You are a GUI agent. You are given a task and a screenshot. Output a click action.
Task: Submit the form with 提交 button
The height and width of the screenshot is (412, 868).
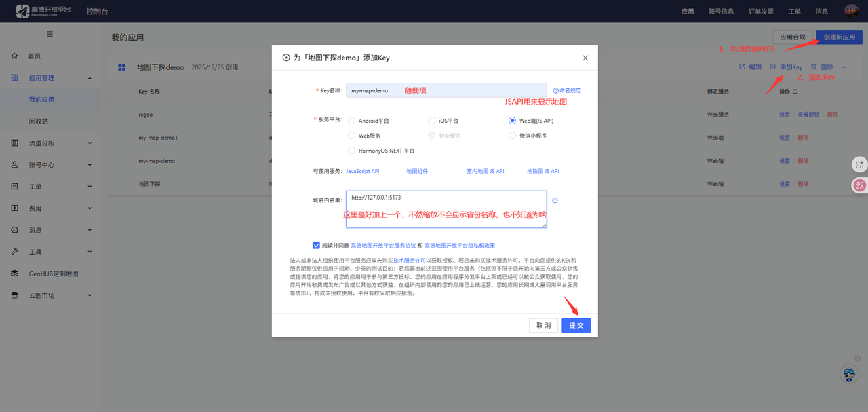coord(576,325)
